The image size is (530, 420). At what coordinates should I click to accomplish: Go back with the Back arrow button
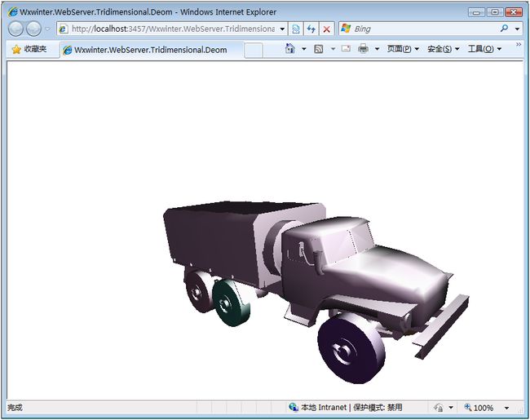point(15,29)
